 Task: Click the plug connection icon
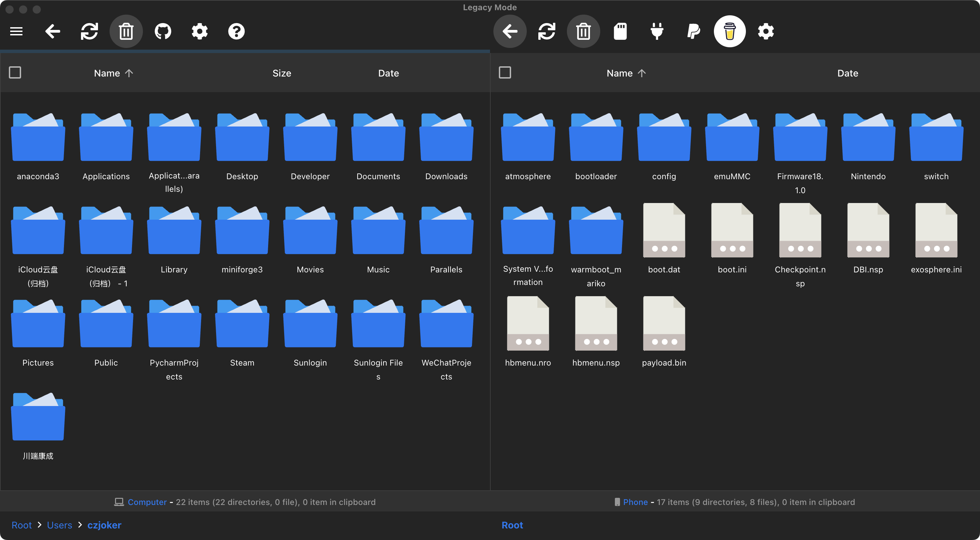[657, 31]
